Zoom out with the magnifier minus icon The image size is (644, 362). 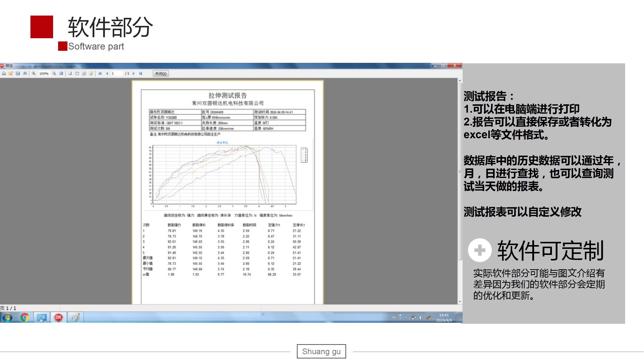tap(54, 73)
